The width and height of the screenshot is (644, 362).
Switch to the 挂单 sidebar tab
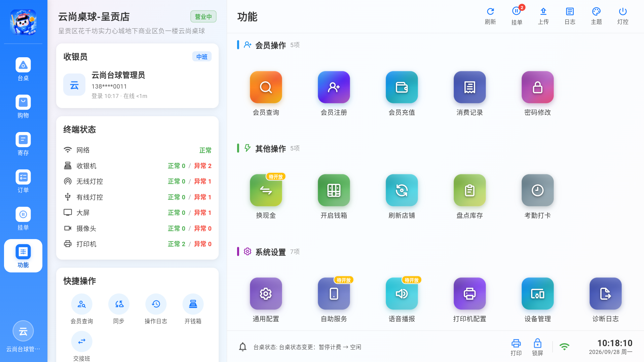click(23, 219)
